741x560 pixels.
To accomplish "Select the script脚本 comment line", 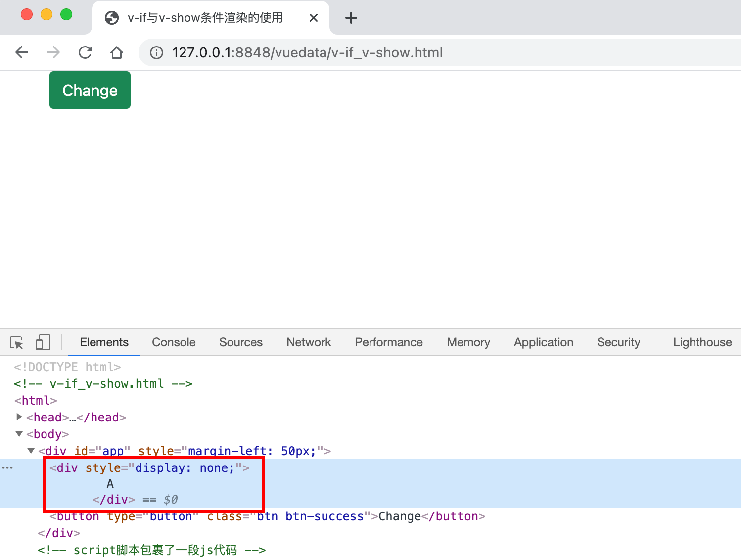I will pos(151,550).
